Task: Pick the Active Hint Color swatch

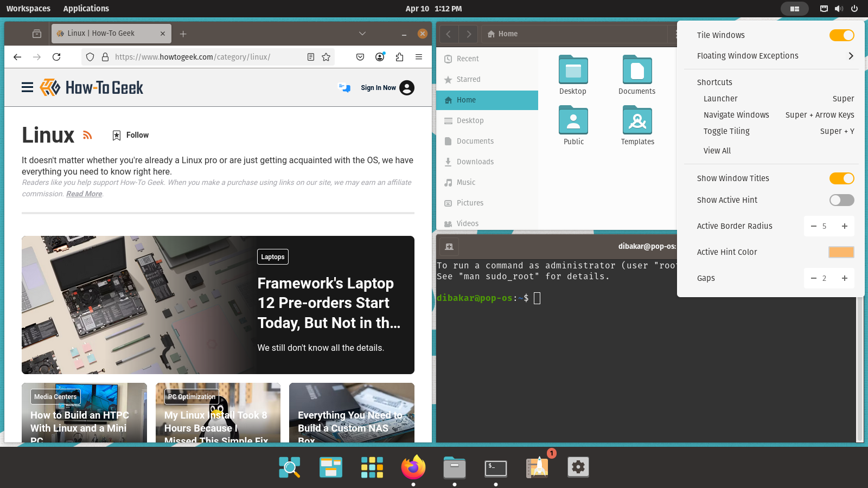Action: tap(841, 252)
